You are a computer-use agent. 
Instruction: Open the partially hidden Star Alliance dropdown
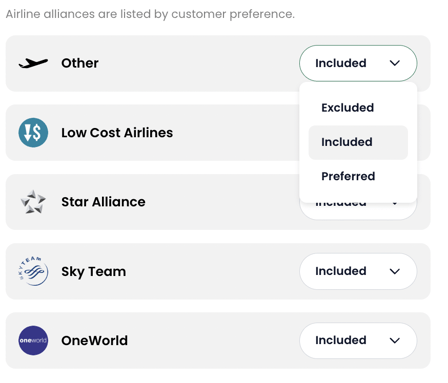pyautogui.click(x=358, y=211)
